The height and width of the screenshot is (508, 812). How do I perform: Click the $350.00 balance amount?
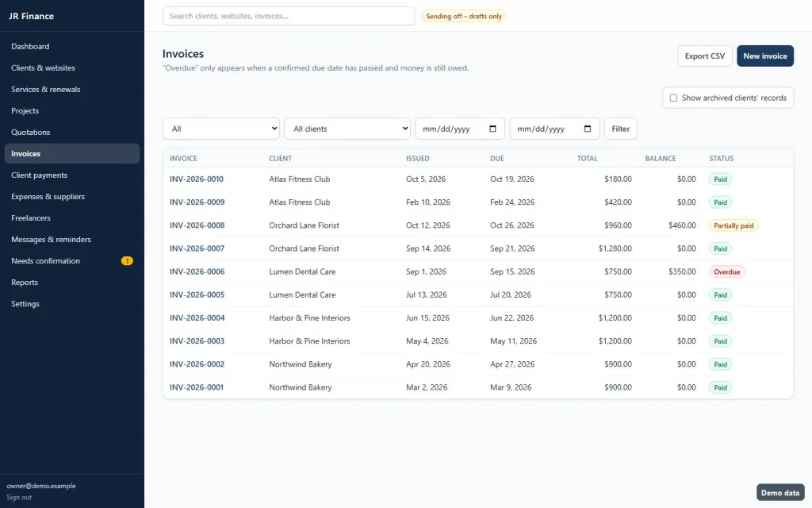tap(682, 271)
